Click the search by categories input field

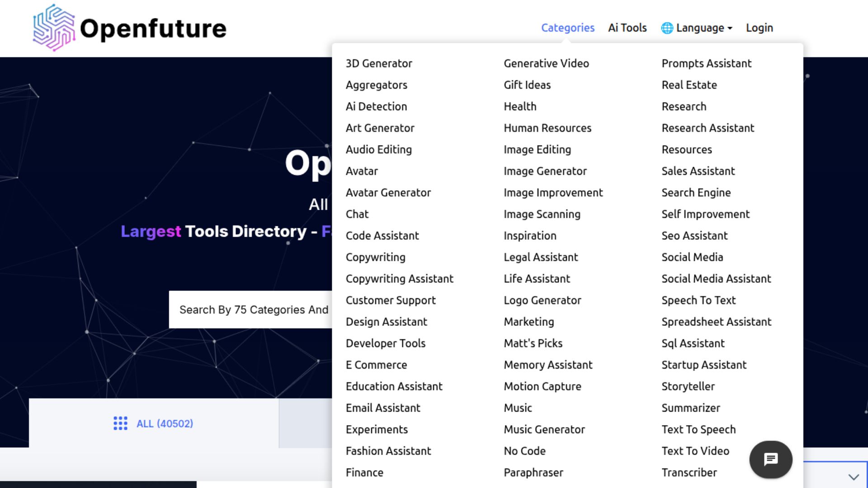(x=250, y=310)
